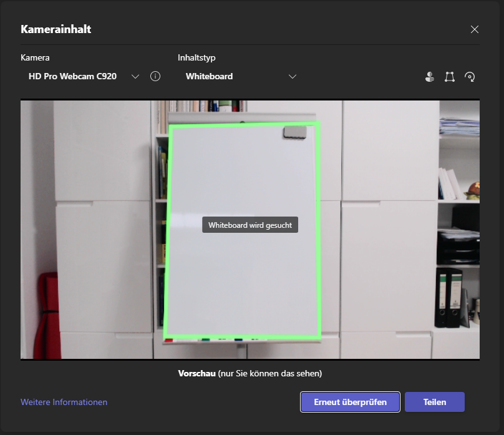Click the Vorschau caption below preview

(250, 374)
